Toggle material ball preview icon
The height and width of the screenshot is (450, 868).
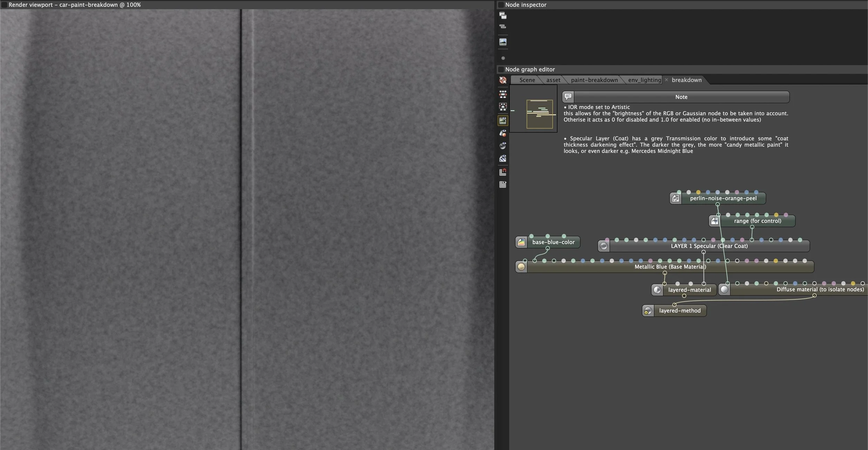tap(503, 146)
